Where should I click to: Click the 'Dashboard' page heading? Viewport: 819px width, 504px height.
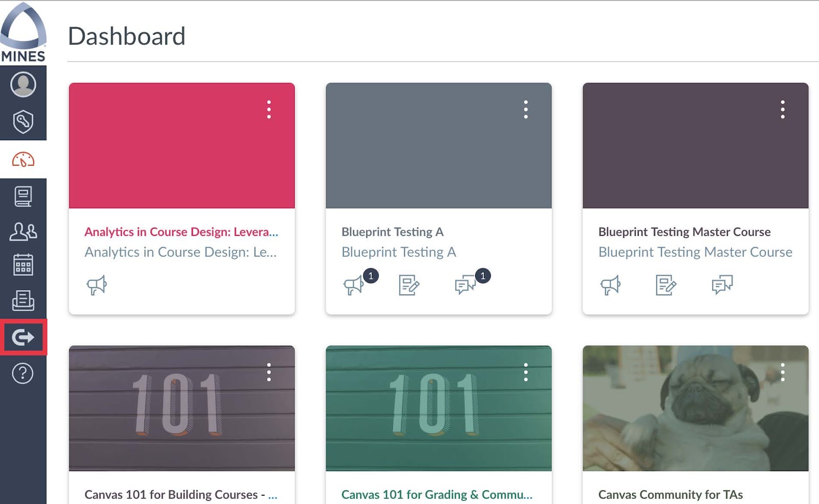(x=126, y=36)
